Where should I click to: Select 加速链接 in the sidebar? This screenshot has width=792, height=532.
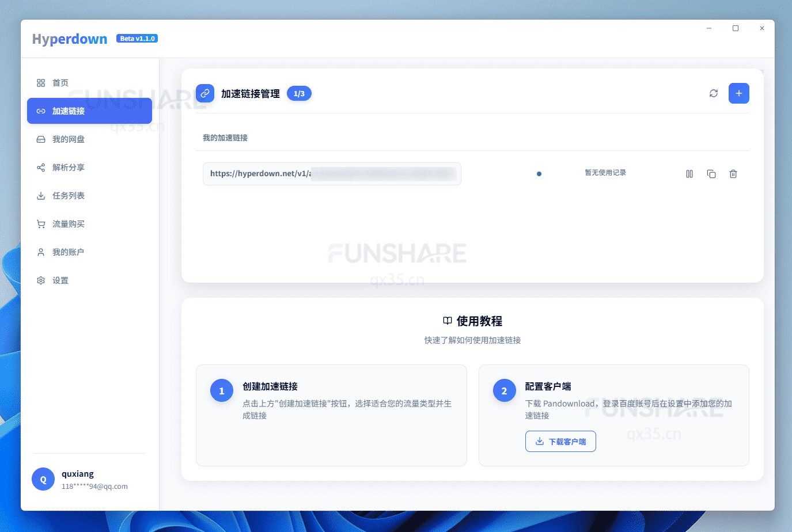89,111
